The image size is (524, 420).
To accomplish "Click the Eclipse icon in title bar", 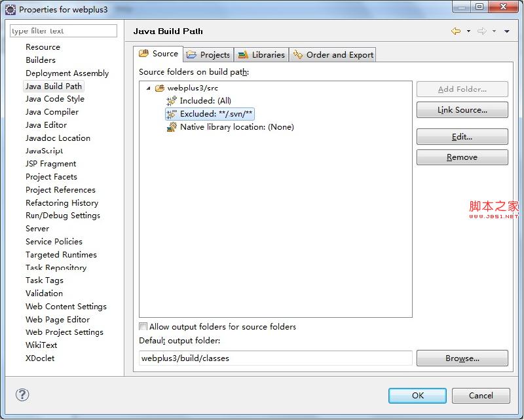I will tap(10, 10).
